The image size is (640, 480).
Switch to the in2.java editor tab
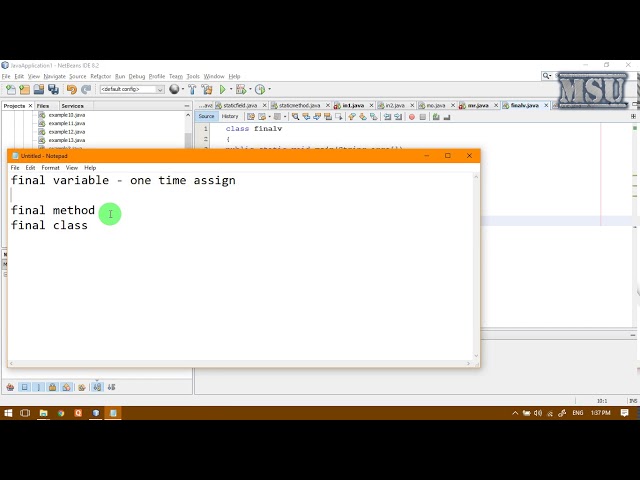pos(395,105)
